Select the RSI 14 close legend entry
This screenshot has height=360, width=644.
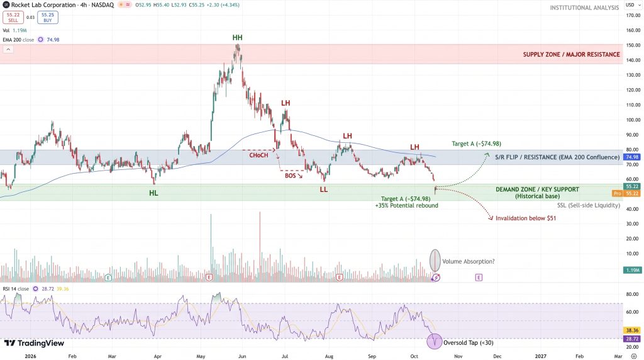click(16, 289)
